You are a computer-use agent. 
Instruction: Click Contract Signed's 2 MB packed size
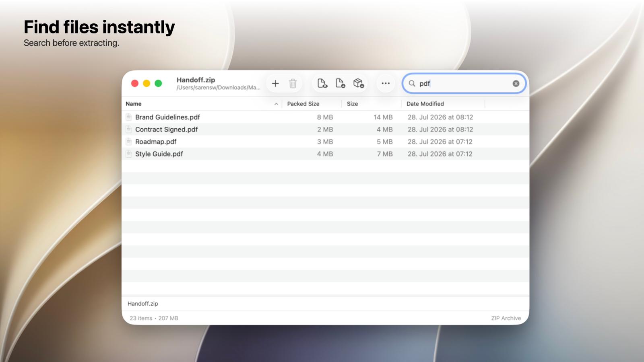(325, 130)
